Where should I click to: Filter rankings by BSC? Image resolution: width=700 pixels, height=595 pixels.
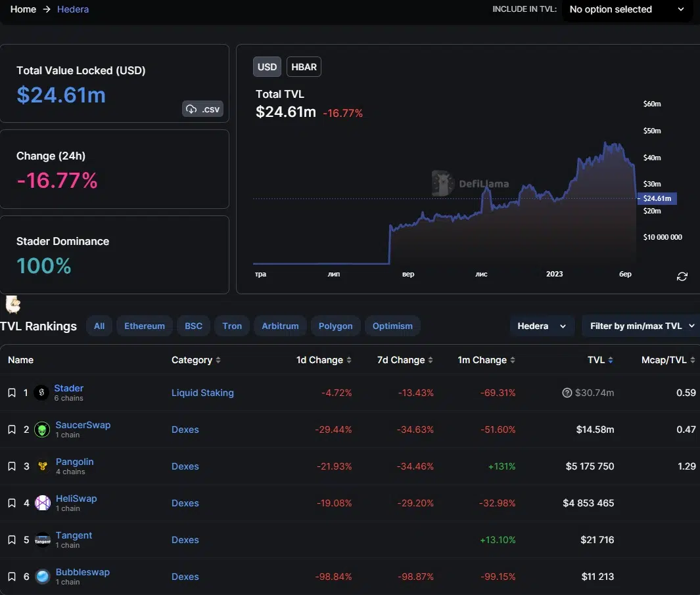click(x=194, y=326)
